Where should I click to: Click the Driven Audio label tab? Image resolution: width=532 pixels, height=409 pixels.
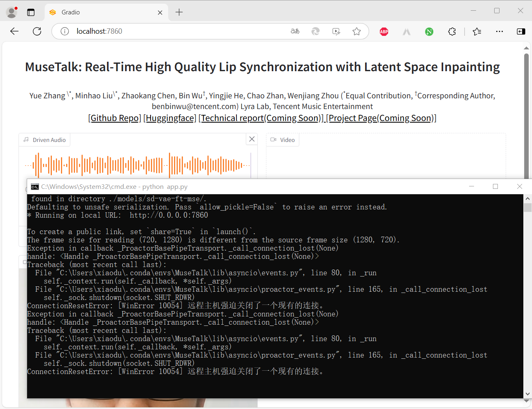coord(44,140)
